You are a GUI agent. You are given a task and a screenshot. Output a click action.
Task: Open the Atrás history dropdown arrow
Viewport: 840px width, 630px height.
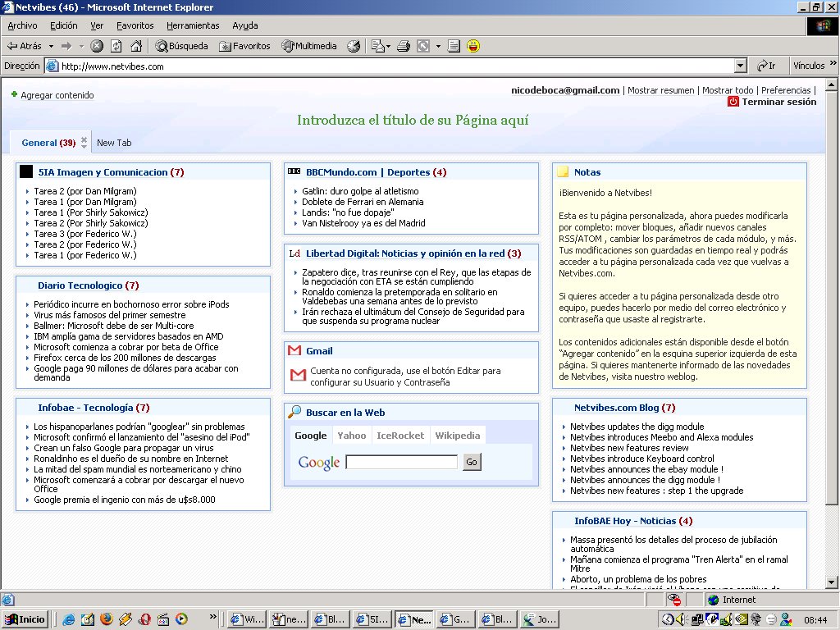coord(51,46)
